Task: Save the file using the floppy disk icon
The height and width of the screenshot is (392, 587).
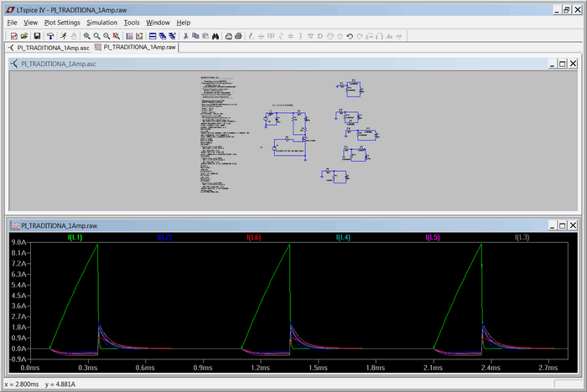Action: click(x=37, y=36)
